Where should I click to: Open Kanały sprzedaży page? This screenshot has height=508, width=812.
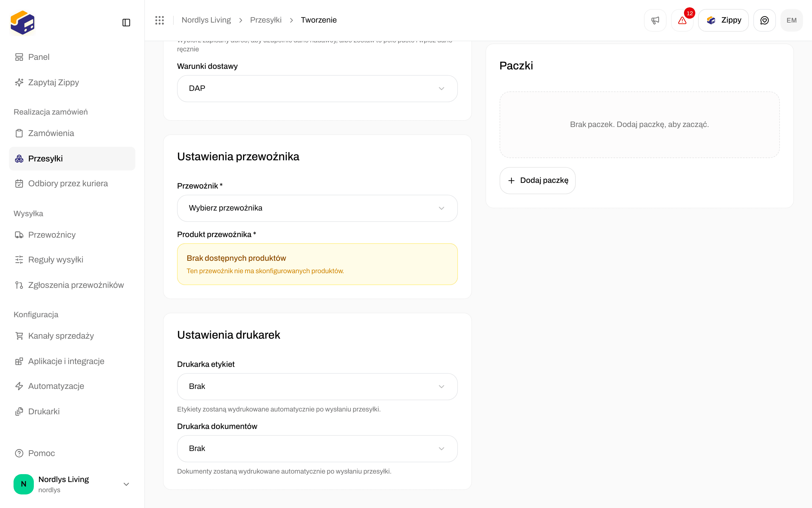click(72, 336)
